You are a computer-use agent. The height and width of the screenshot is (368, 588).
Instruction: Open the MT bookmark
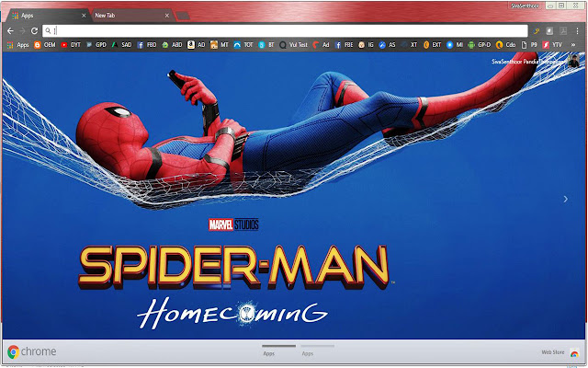(220, 45)
